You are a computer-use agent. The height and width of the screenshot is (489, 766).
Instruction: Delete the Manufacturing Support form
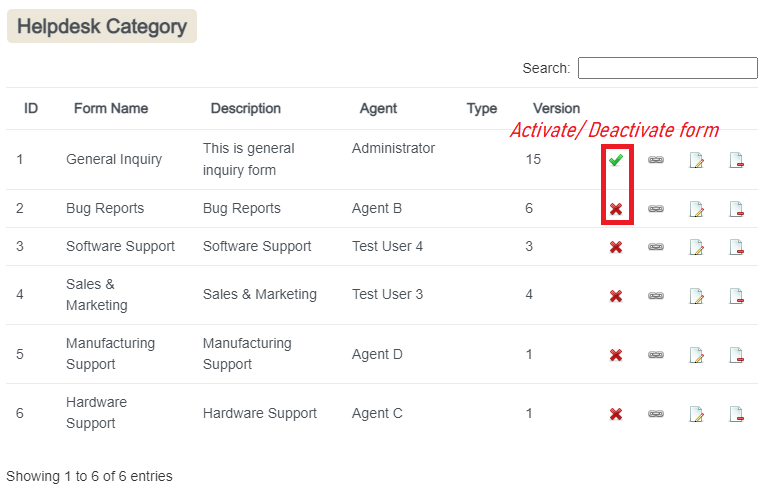click(737, 355)
